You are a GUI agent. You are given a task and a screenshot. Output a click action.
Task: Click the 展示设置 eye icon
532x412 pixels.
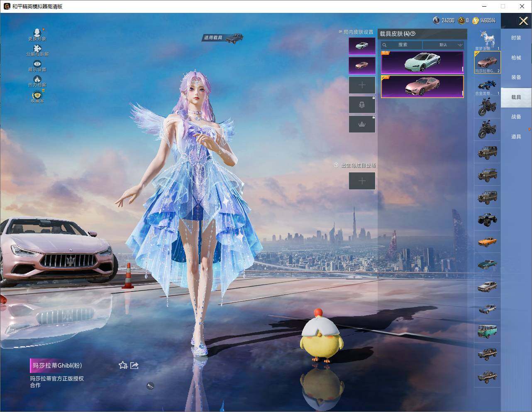37,64
